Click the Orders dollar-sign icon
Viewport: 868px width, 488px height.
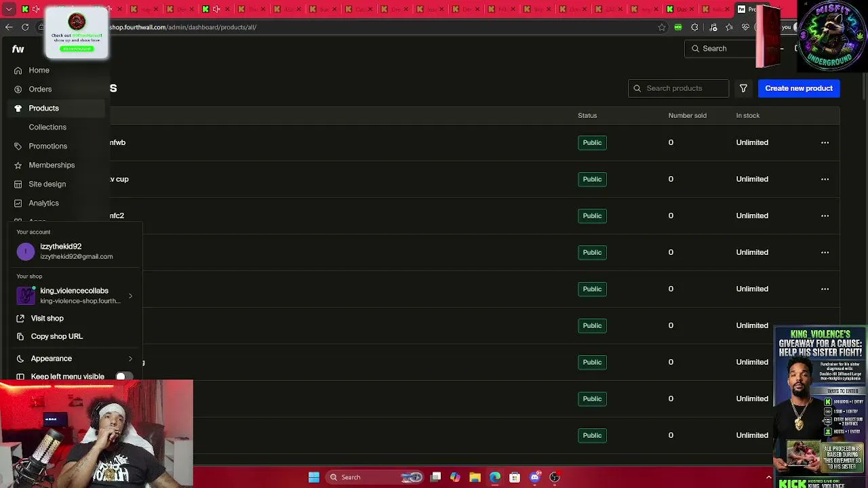pos(18,89)
